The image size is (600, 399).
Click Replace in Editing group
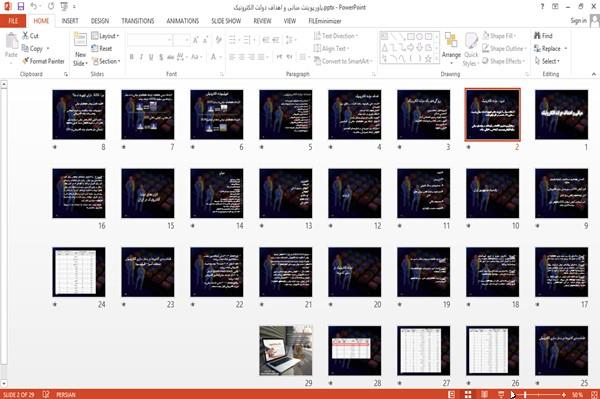pos(550,49)
